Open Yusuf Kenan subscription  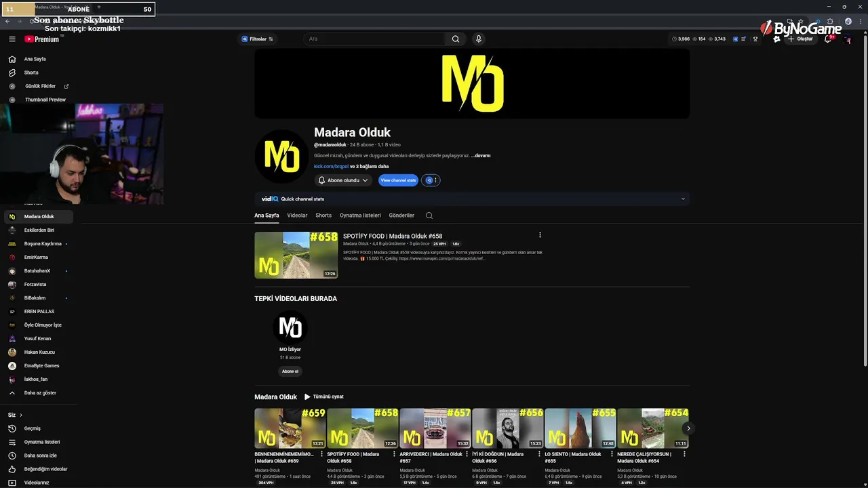pos(38,339)
